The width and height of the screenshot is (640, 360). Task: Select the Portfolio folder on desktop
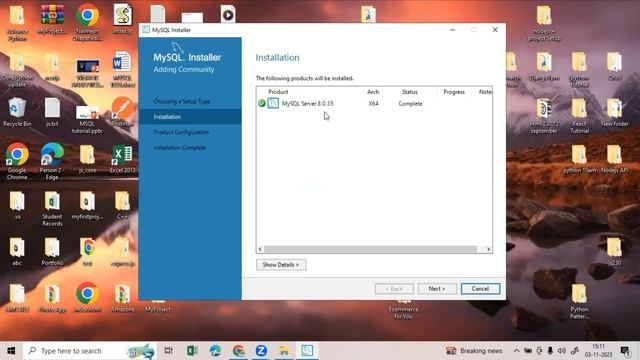tap(52, 252)
